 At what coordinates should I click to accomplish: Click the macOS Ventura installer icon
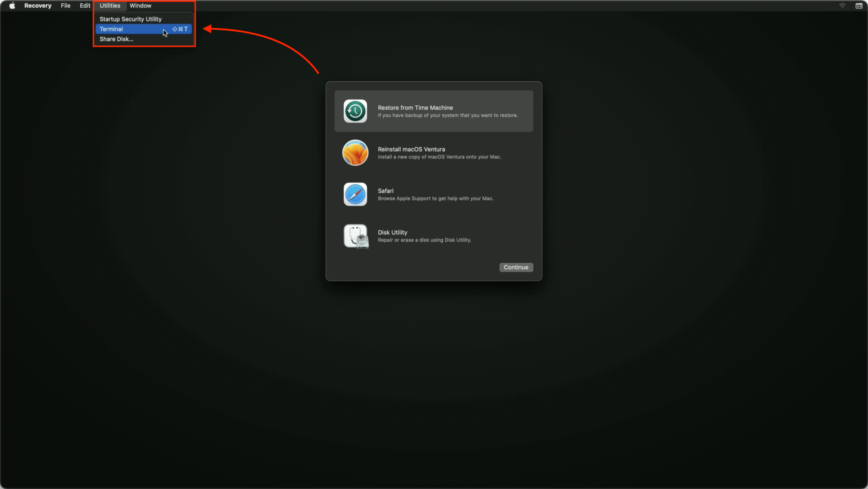[x=355, y=153]
